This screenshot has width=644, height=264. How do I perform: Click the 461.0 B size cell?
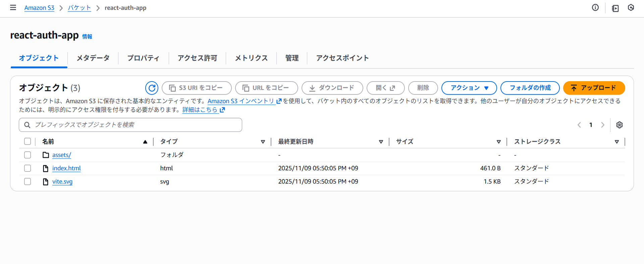coord(490,168)
